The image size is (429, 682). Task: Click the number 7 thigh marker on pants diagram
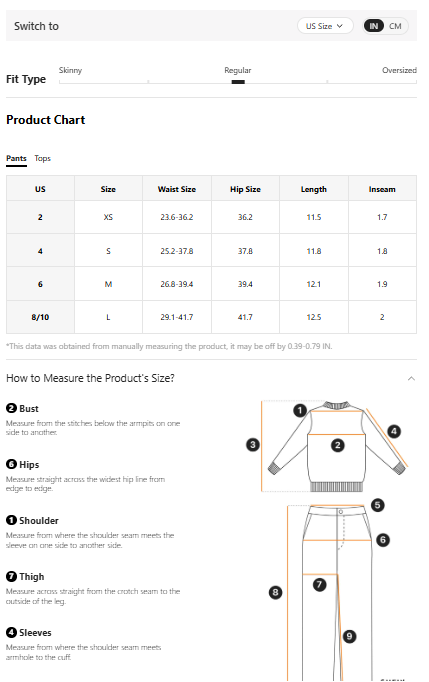(x=319, y=584)
